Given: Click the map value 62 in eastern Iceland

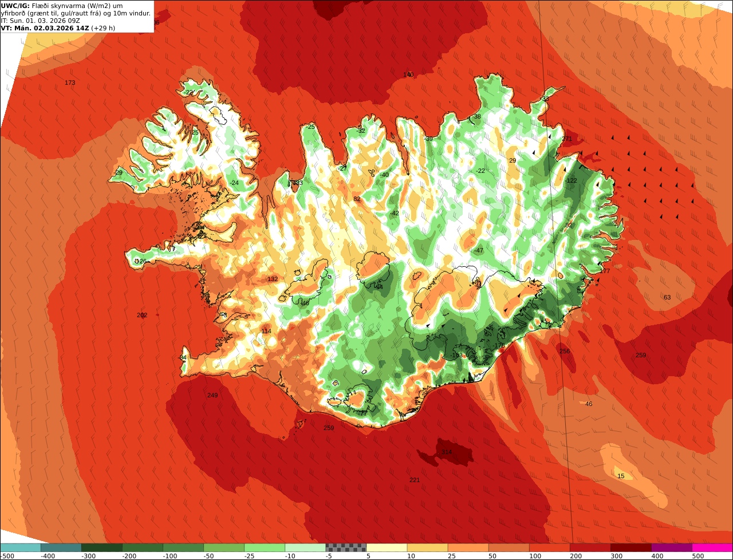Looking at the screenshot, I should (569, 226).
